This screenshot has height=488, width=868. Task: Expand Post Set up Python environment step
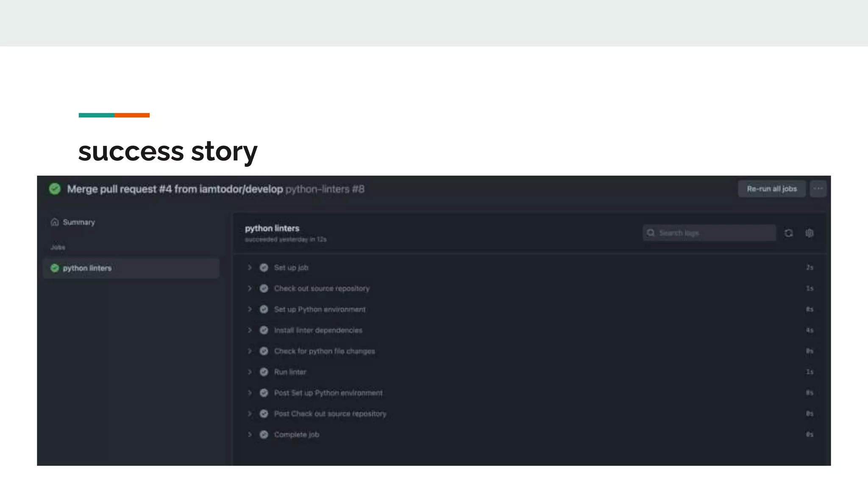tap(250, 393)
